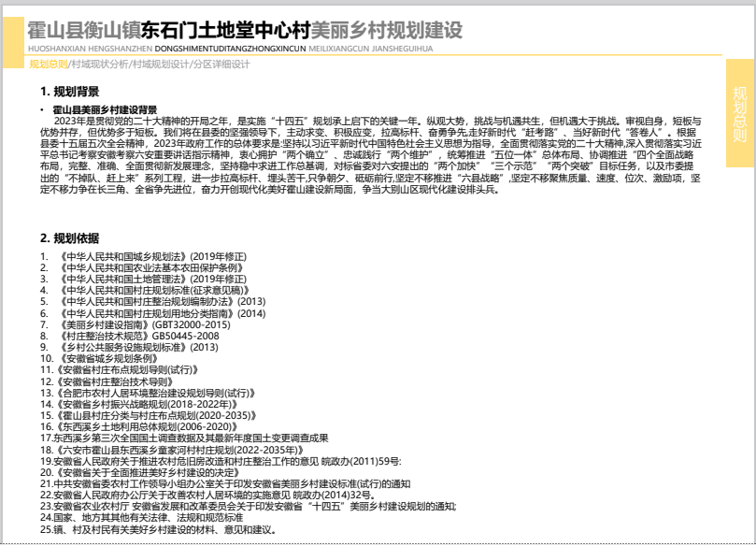The height and width of the screenshot is (546, 756).
Task: Select item 10 安徽省城乡规划条例
Action: (x=98, y=358)
